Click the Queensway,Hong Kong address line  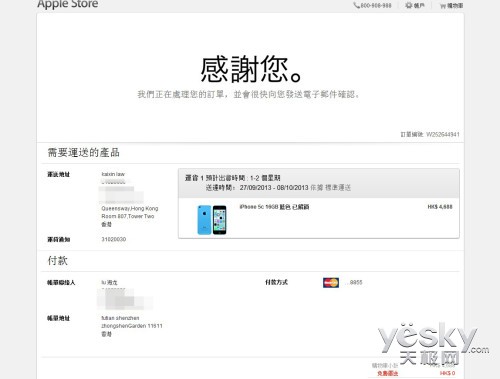(130, 208)
